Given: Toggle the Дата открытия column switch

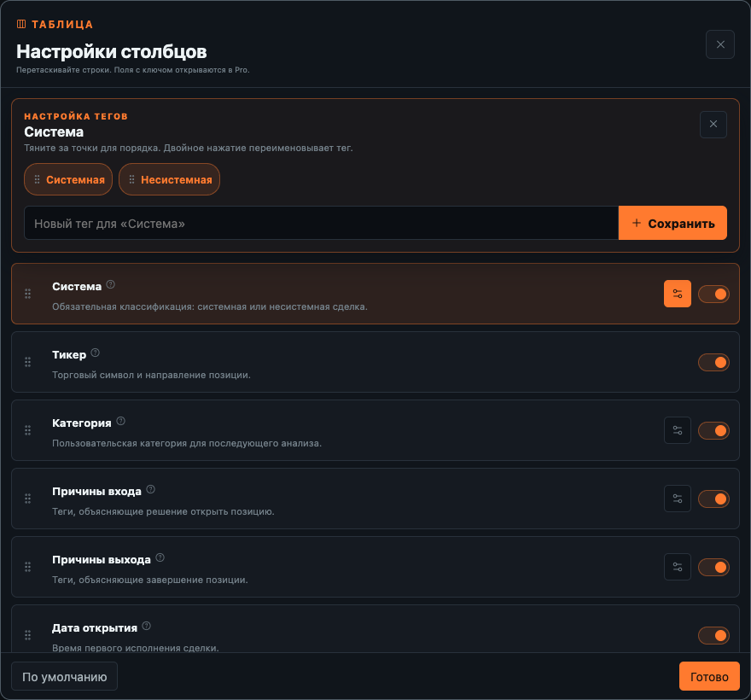Looking at the screenshot, I should pyautogui.click(x=713, y=635).
